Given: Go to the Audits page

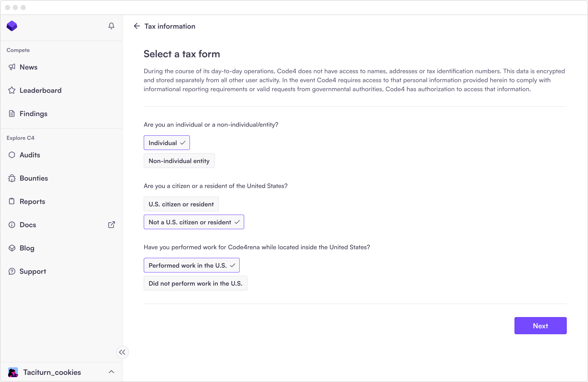Looking at the screenshot, I should (x=30, y=155).
